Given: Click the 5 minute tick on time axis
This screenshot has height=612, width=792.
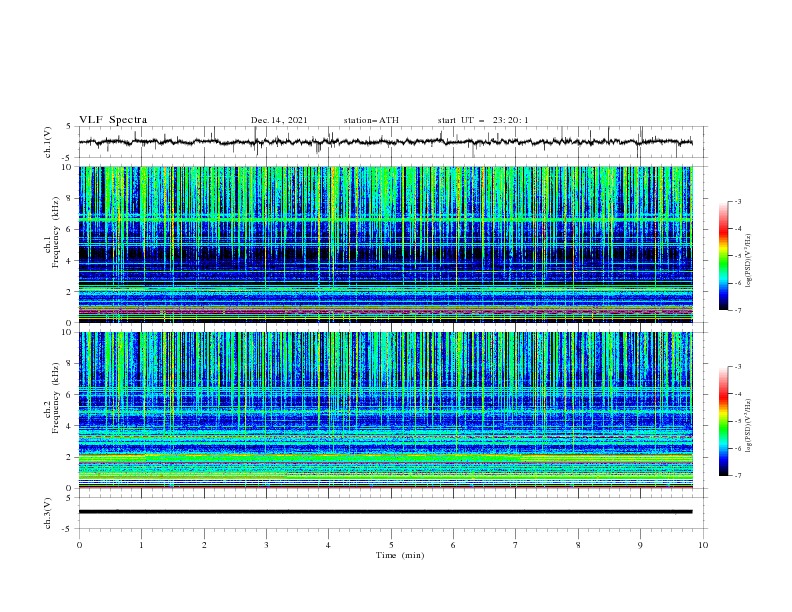Looking at the screenshot, I should pyautogui.click(x=391, y=545).
